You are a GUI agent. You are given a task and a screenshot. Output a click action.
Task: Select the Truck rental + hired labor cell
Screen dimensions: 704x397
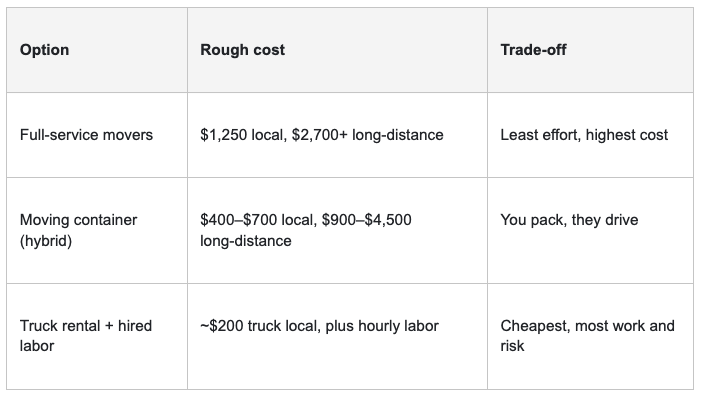click(97, 336)
